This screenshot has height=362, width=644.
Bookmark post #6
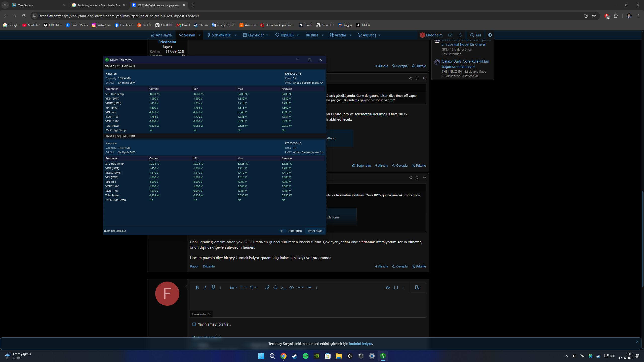[x=417, y=78]
